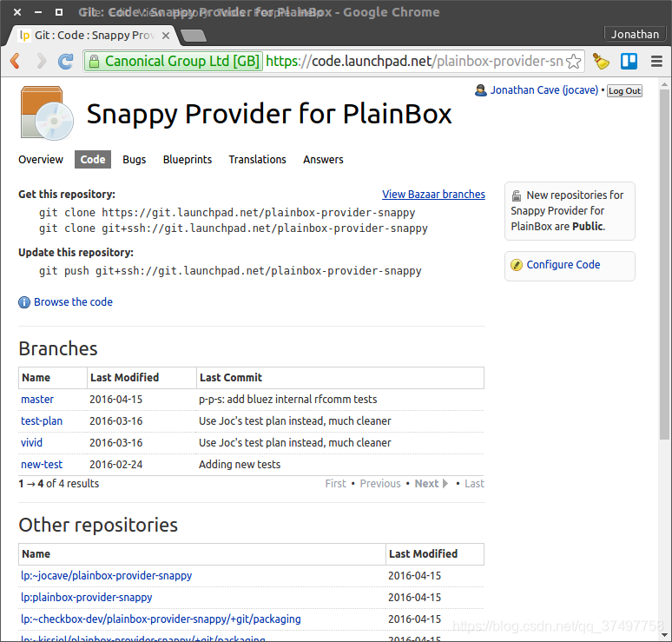Close the Git Code browser tab
This screenshot has width=672, height=642.
click(166, 36)
